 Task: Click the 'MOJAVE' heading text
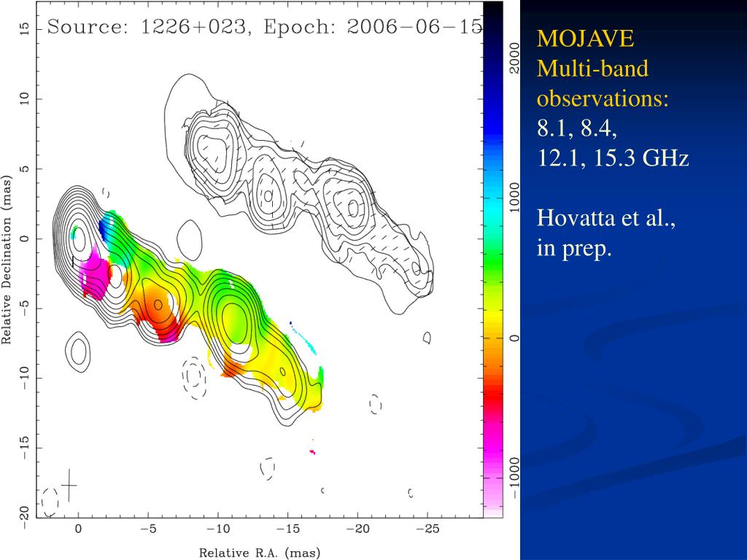(586, 38)
